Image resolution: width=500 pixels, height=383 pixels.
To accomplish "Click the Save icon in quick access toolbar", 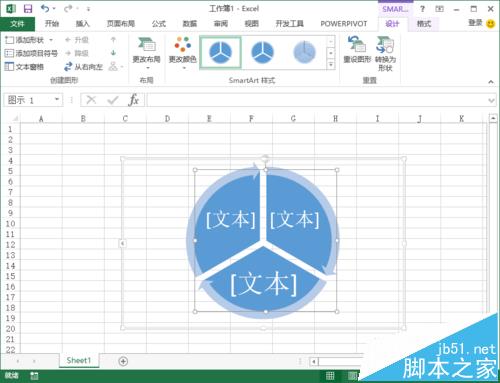I will (x=28, y=9).
